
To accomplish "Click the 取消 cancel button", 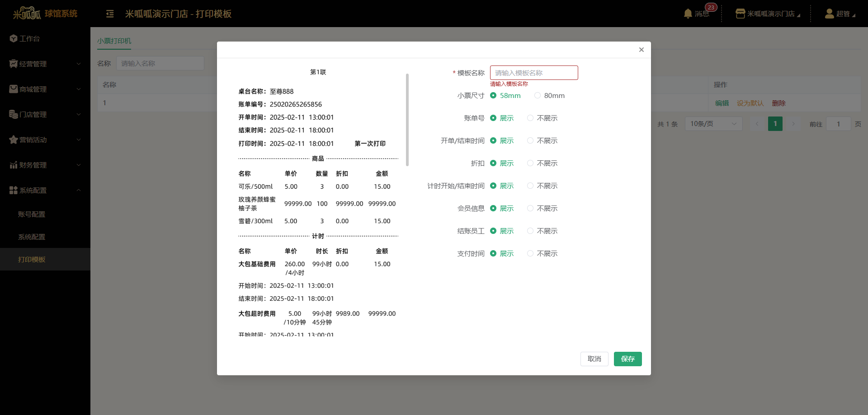I will 594,359.
